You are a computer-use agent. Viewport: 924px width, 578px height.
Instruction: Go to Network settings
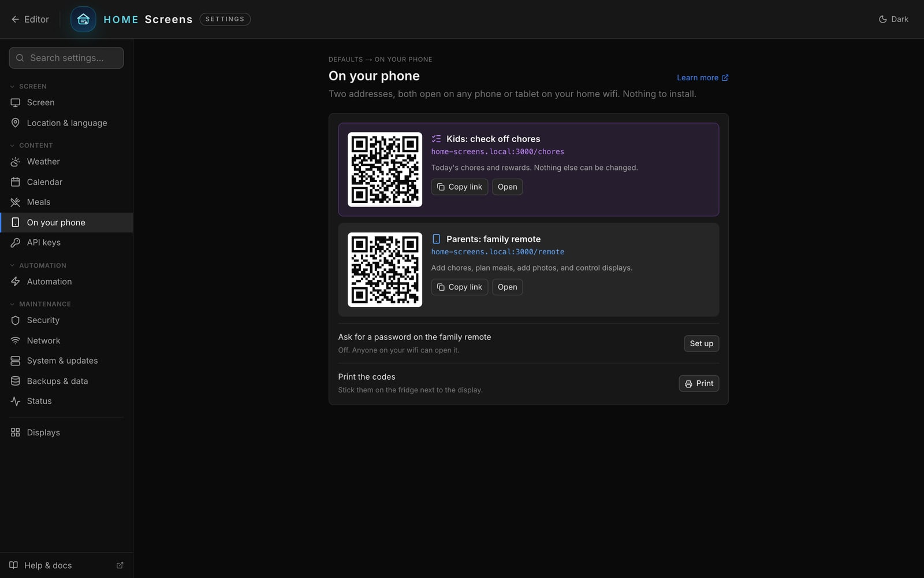(66, 340)
